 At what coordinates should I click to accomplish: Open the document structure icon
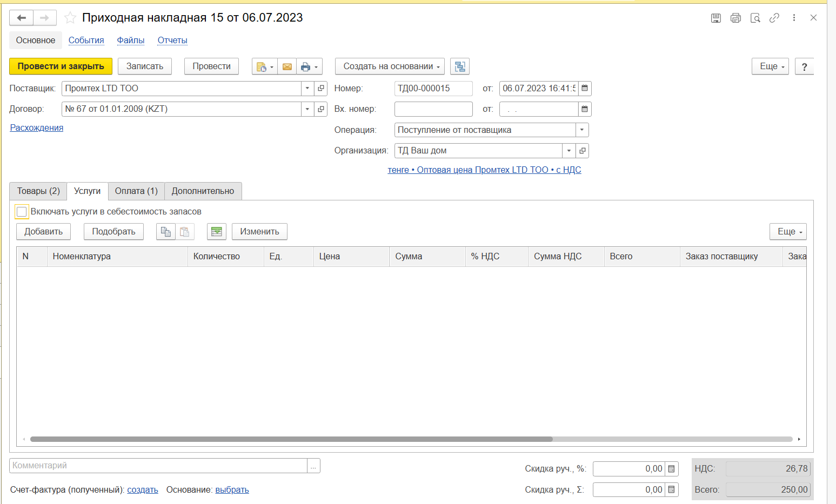click(459, 66)
